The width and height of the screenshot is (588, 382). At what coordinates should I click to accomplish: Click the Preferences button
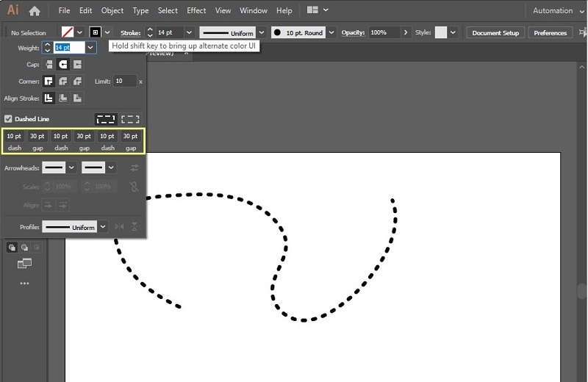pyautogui.click(x=550, y=32)
